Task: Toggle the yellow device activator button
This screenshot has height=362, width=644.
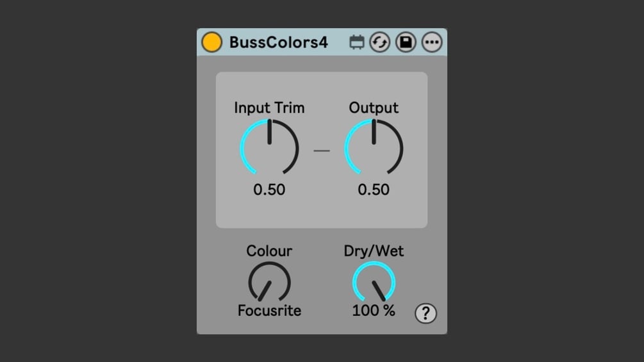Action: 212,42
